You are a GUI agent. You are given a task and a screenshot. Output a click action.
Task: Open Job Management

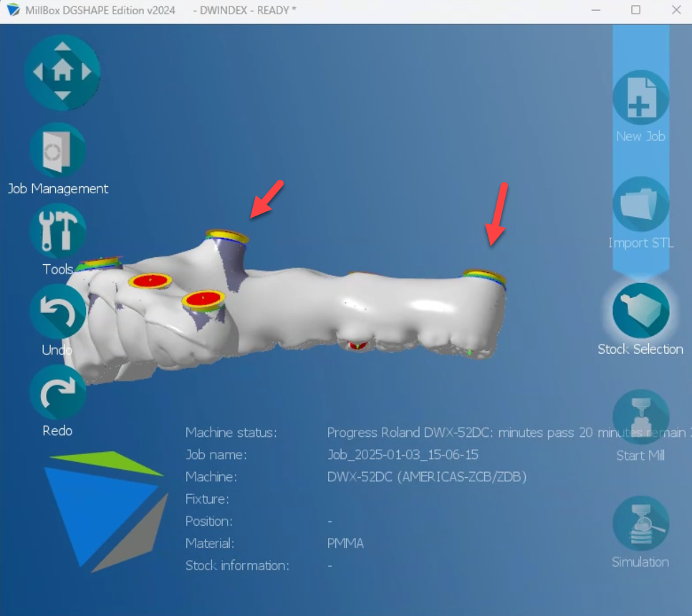pyautogui.click(x=58, y=151)
